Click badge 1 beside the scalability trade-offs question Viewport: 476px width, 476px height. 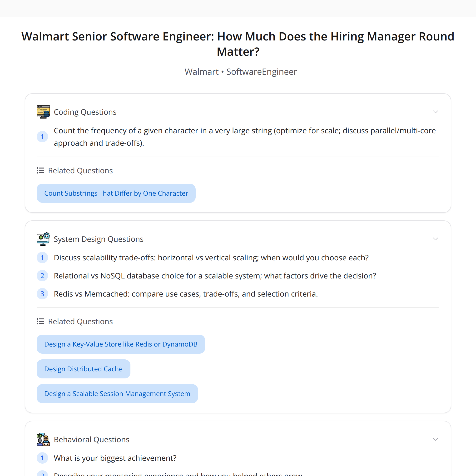point(42,258)
